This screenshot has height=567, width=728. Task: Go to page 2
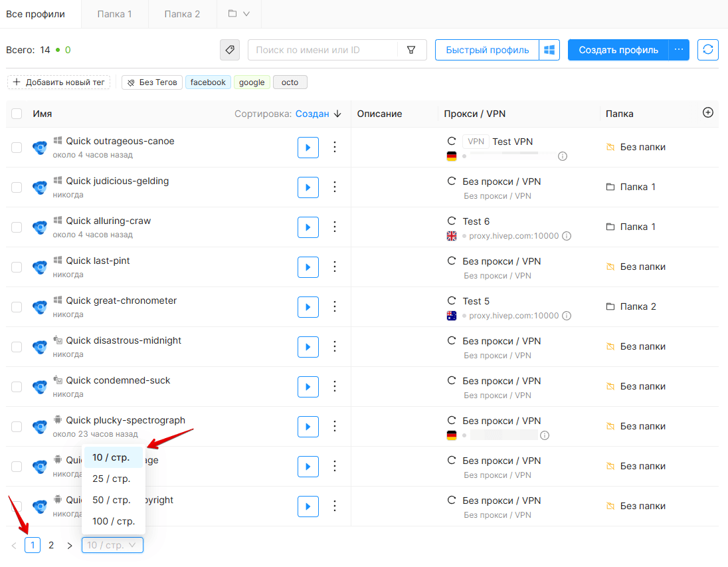(x=51, y=545)
